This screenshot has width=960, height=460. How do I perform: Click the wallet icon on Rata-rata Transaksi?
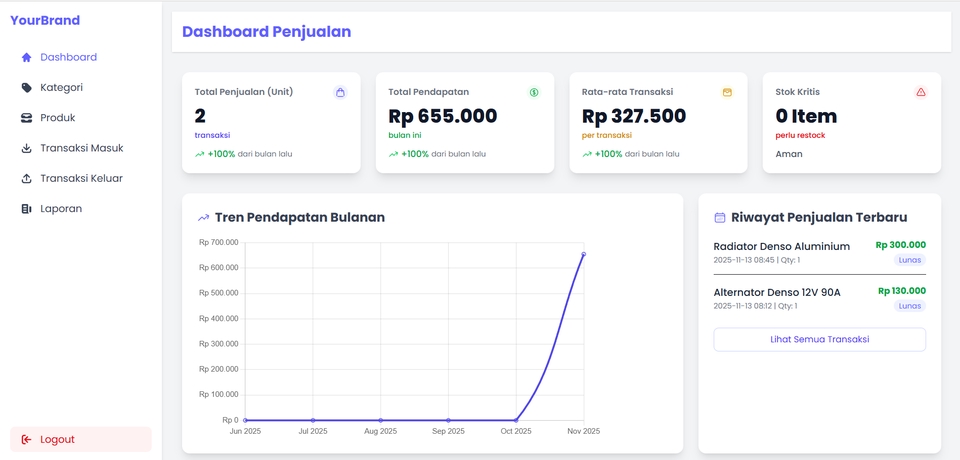click(727, 92)
